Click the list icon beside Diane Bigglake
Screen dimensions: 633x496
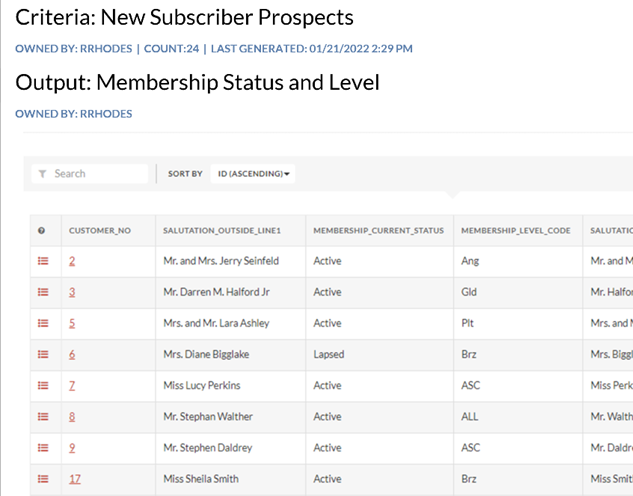point(43,354)
